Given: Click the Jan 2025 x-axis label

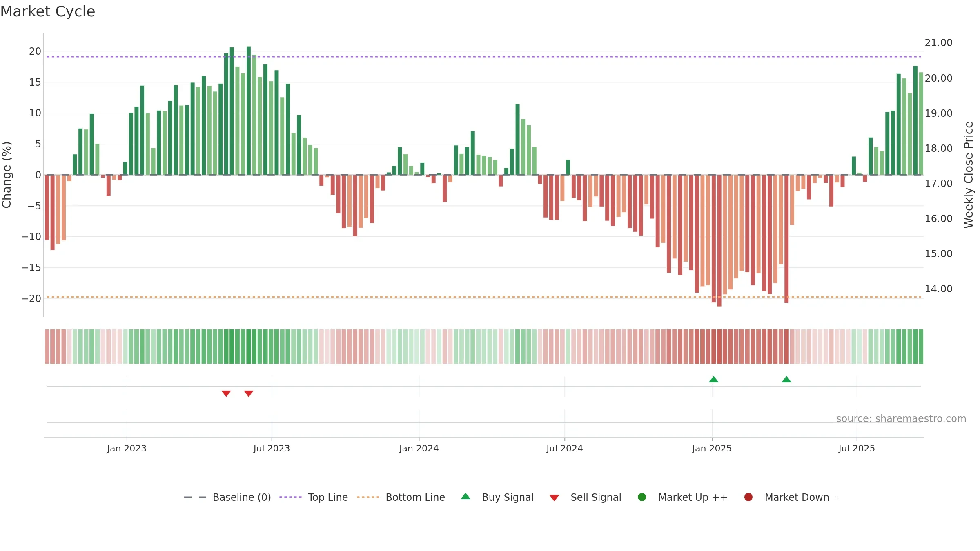Looking at the screenshot, I should point(712,448).
